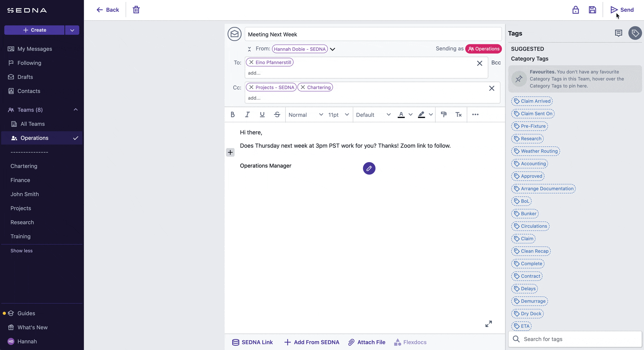Click the subject field Meeting Next Week
This screenshot has height=350, width=644.
[373, 34]
